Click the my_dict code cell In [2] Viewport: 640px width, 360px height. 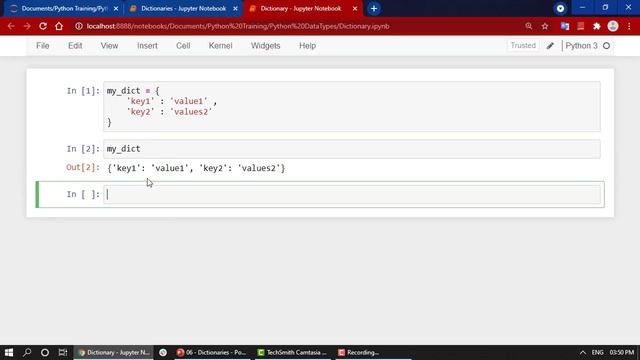tap(352, 149)
